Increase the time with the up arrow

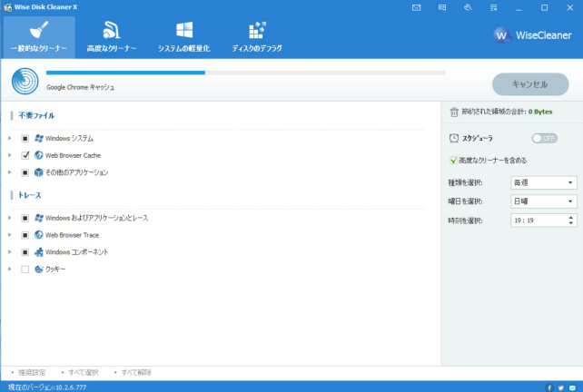pos(570,218)
